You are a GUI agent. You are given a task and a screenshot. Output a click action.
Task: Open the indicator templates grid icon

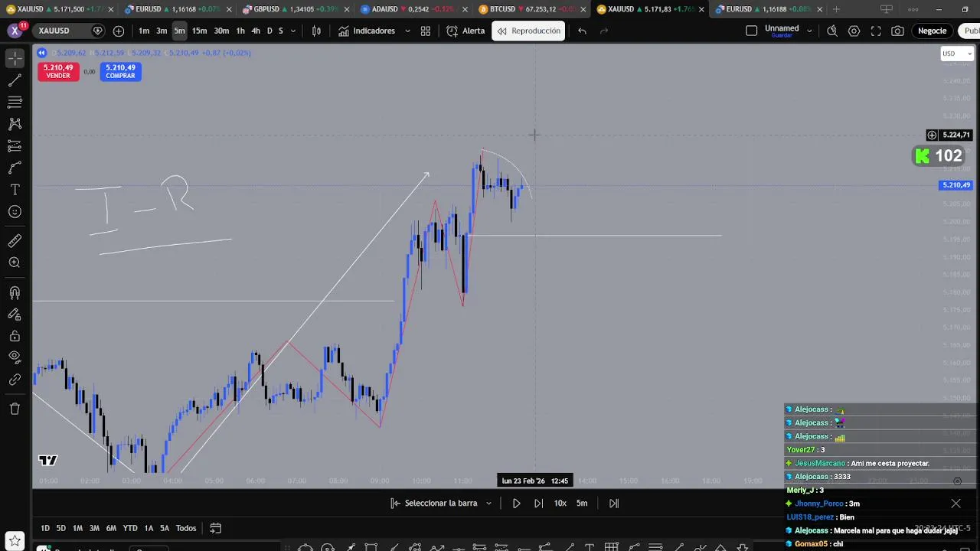[426, 31]
